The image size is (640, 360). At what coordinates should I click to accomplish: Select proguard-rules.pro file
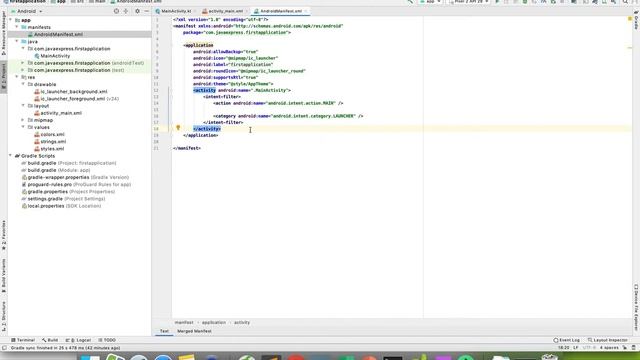pos(76,184)
